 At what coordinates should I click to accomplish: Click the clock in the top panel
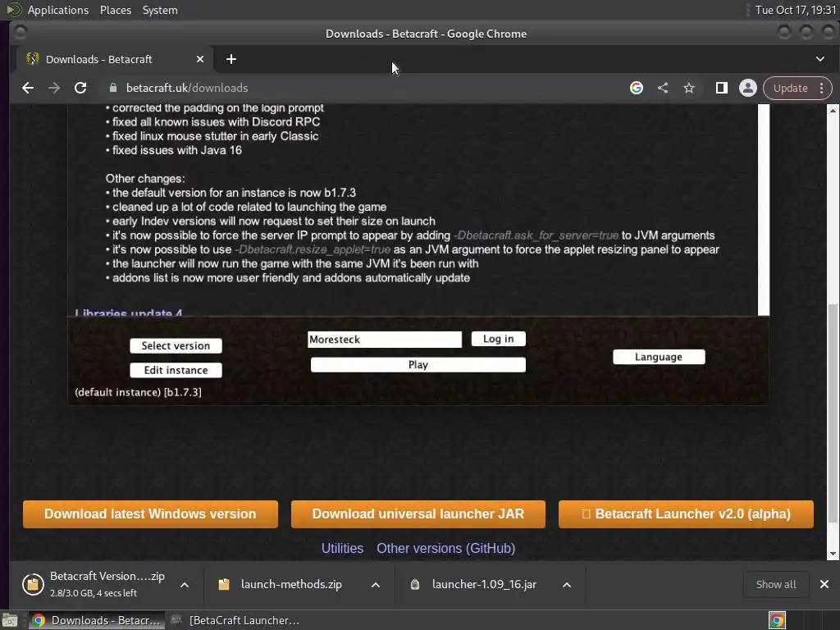point(796,10)
